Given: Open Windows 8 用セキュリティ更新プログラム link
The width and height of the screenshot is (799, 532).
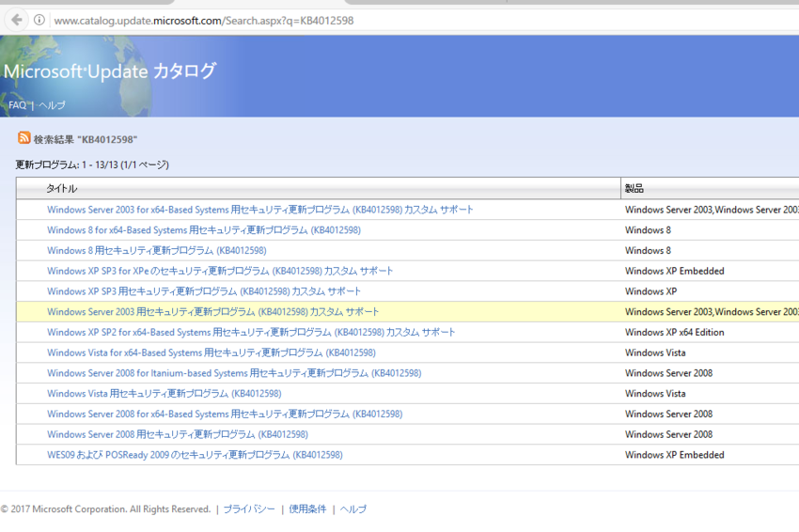Looking at the screenshot, I should pyautogui.click(x=156, y=250).
